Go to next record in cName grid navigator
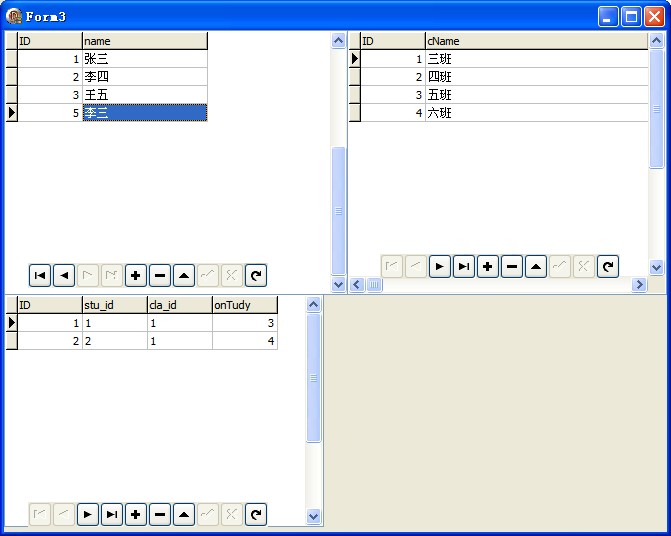 [x=439, y=267]
